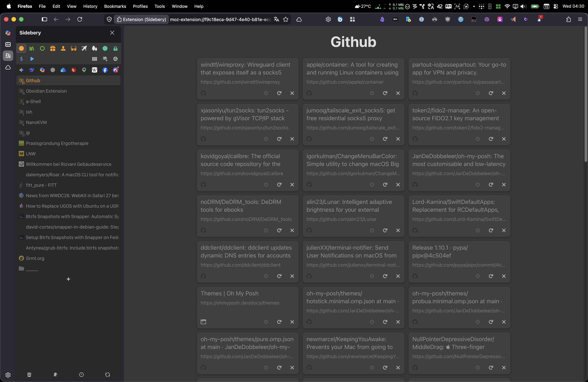588x382 pixels.
Task: Select the Praxisgründung Ergotherapie tab
Action: click(68, 143)
